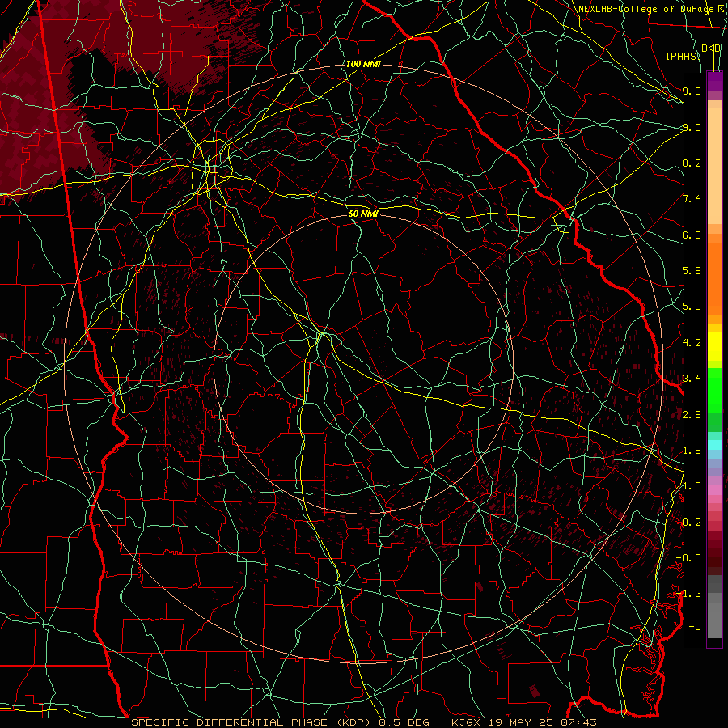
Task: Click the 9.0 scale label
Action: tap(692, 127)
